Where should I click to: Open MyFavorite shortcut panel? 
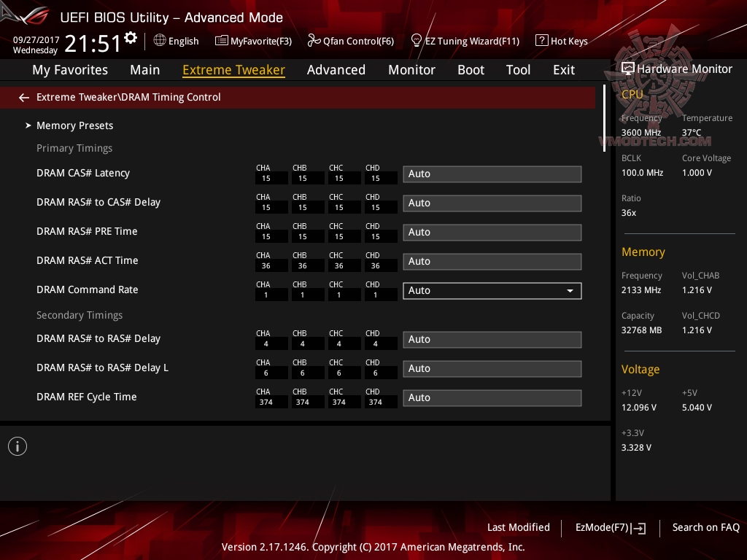coord(253,41)
